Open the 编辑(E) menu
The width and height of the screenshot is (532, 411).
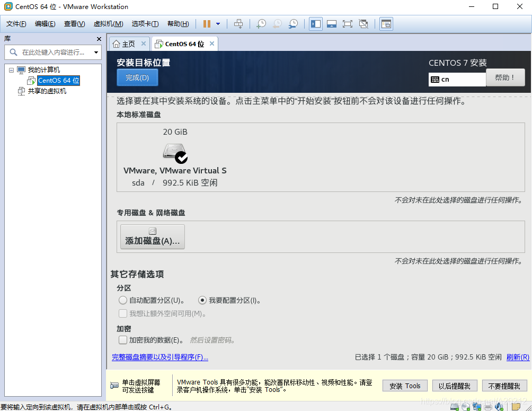click(x=45, y=24)
